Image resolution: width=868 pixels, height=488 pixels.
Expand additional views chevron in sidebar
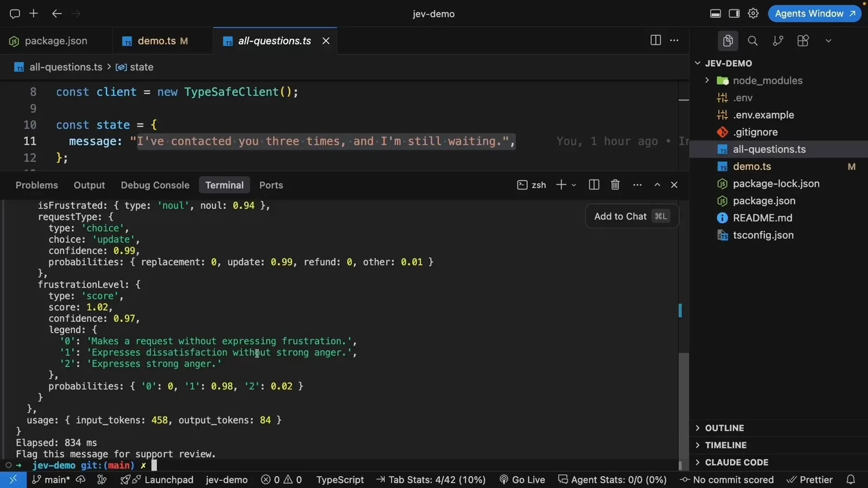click(x=828, y=41)
